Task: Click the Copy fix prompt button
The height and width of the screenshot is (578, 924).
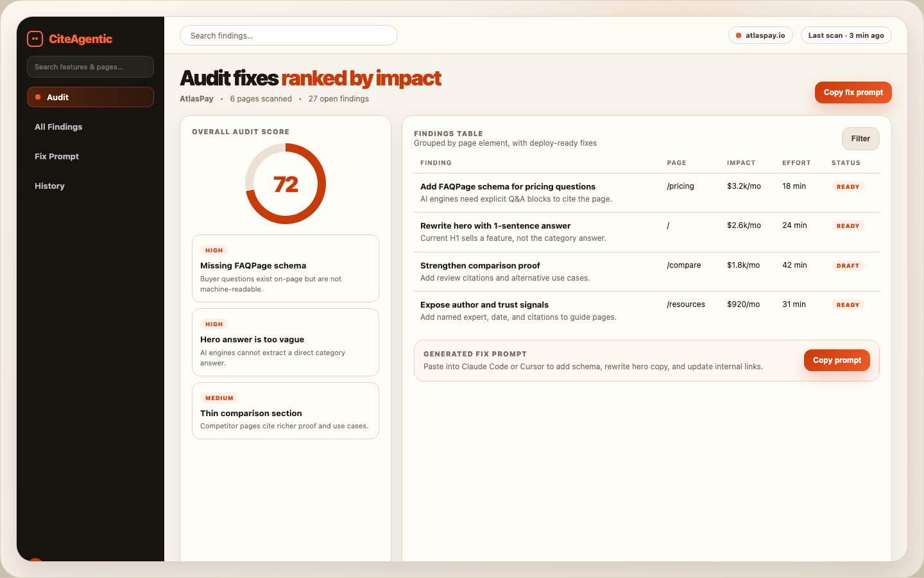Action: [853, 92]
